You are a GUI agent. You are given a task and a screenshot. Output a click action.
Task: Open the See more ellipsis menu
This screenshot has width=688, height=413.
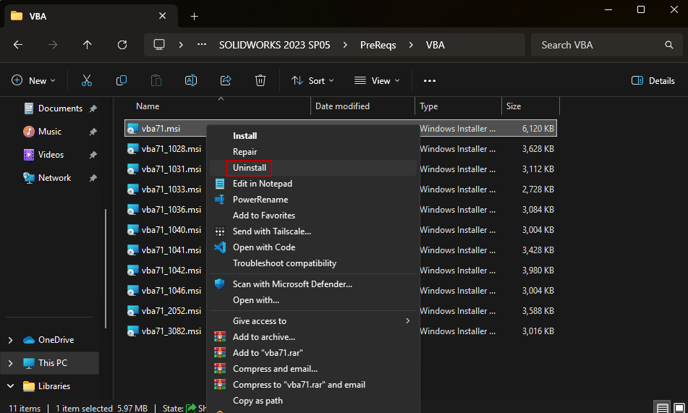coord(430,81)
